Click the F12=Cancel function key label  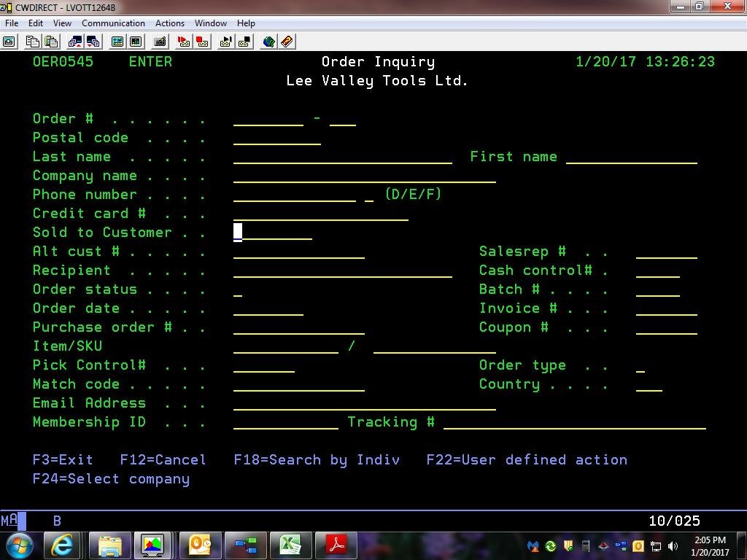(x=163, y=460)
